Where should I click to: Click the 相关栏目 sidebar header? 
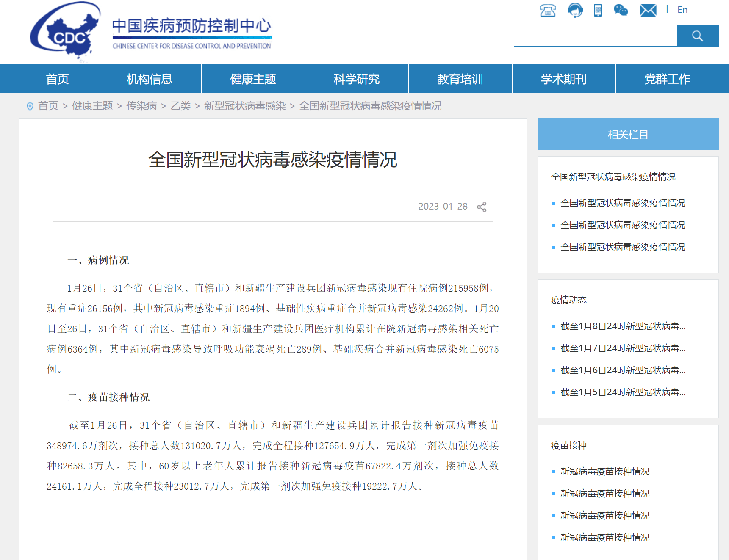628,134
